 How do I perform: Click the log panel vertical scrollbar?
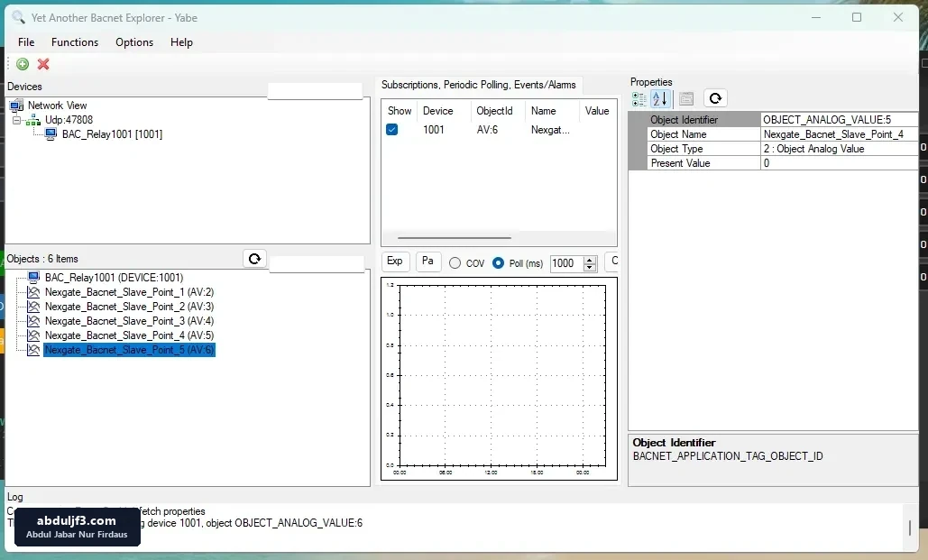910,527
